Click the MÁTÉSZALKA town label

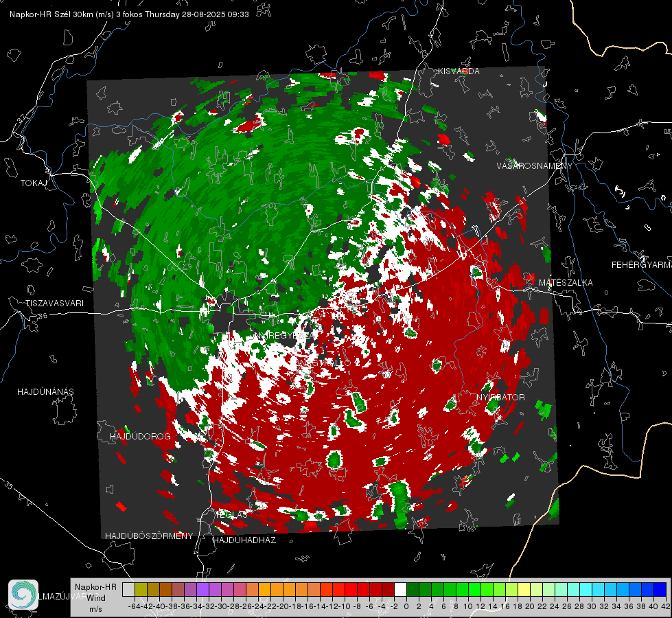(x=566, y=283)
